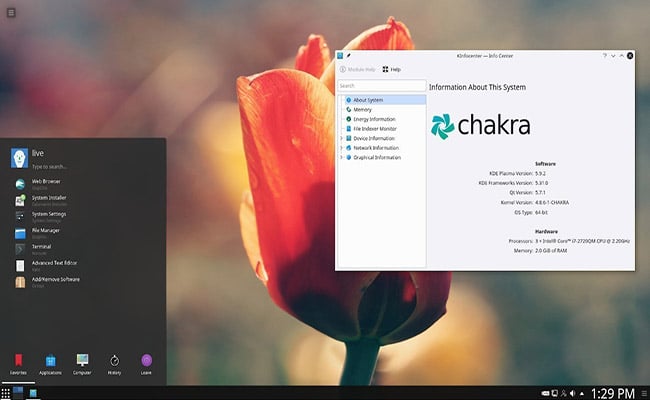This screenshot has width=650, height=400.
Task: Click the network status tray icon
Action: coord(563,393)
